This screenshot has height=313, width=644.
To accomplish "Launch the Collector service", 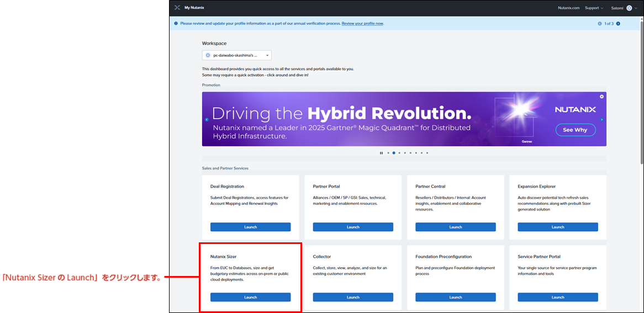I will click(x=353, y=297).
